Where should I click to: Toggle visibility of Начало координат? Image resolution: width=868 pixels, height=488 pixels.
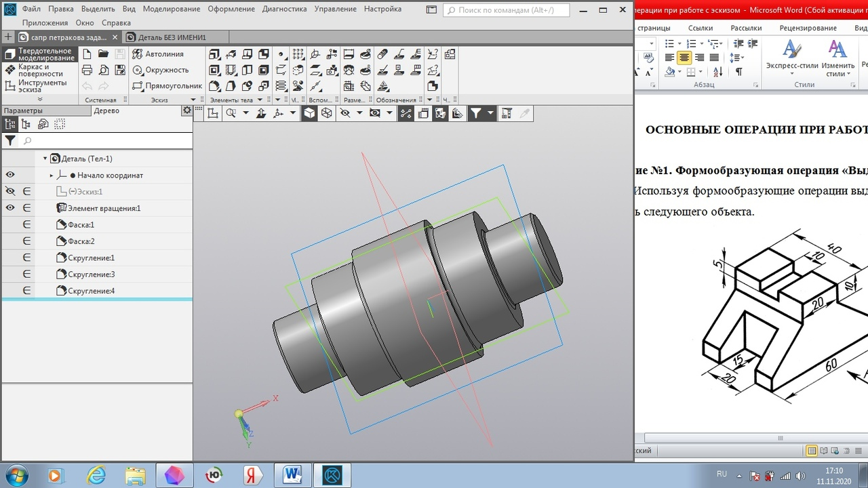coord(10,175)
